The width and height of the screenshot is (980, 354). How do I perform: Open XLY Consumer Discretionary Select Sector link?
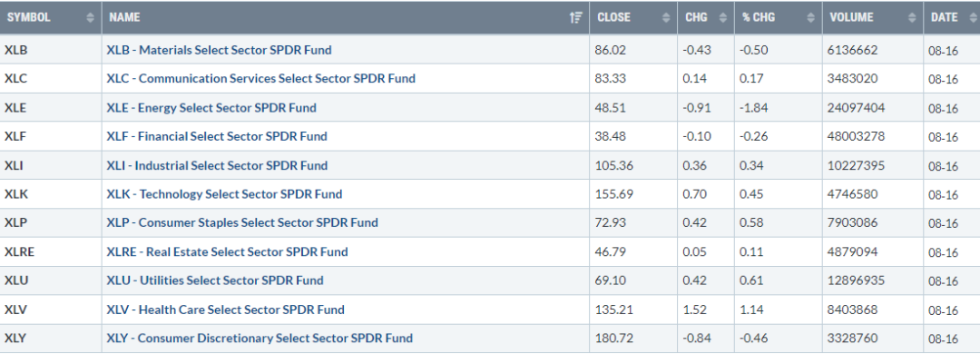pos(260,338)
